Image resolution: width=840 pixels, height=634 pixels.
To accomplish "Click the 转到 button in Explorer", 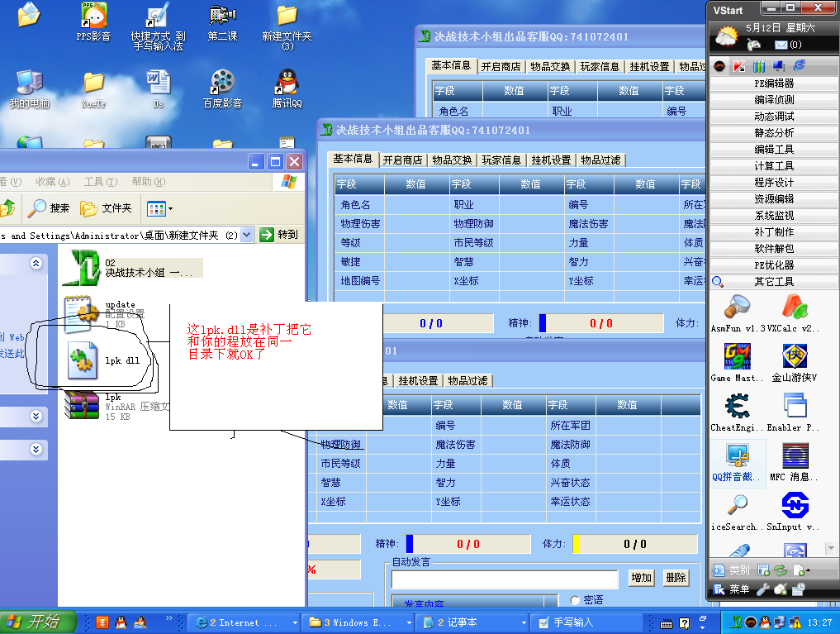I will tap(278, 235).
